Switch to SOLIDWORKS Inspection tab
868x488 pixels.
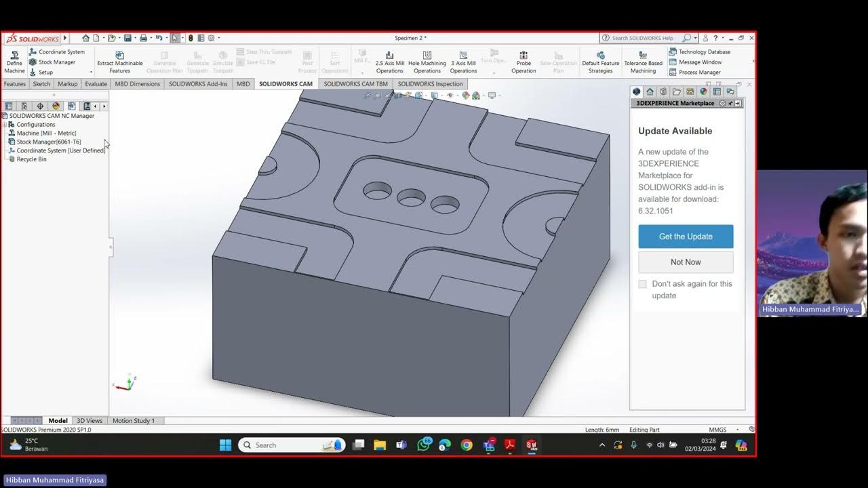[x=430, y=84]
